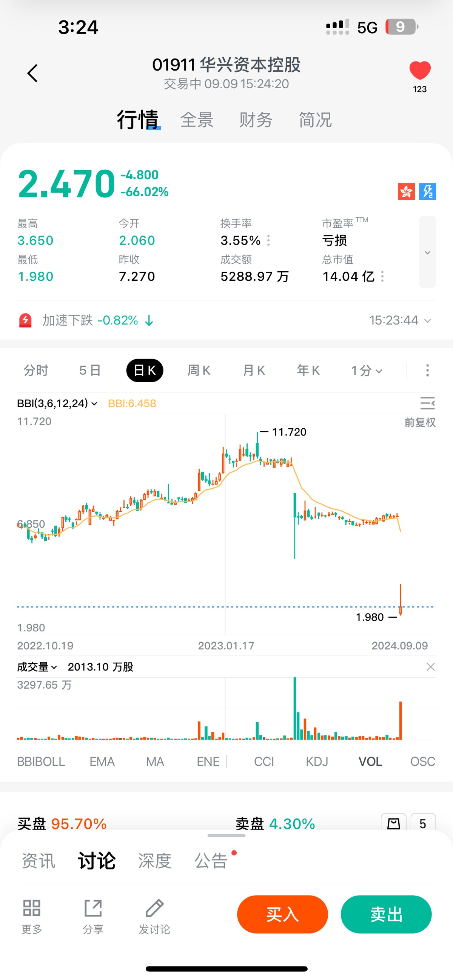Open the chart settings list icon
Viewport: 453px width, 980px height.
click(x=427, y=403)
